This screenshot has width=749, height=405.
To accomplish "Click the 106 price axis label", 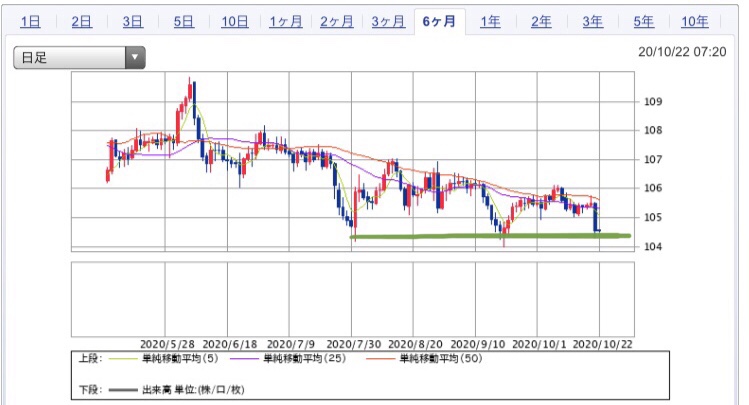I will tap(653, 188).
